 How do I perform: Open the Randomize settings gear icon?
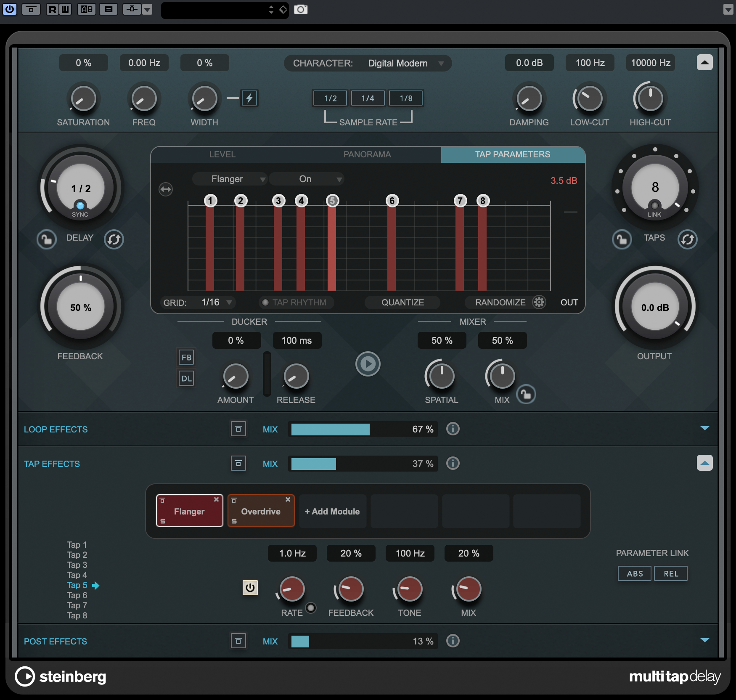pos(539,302)
